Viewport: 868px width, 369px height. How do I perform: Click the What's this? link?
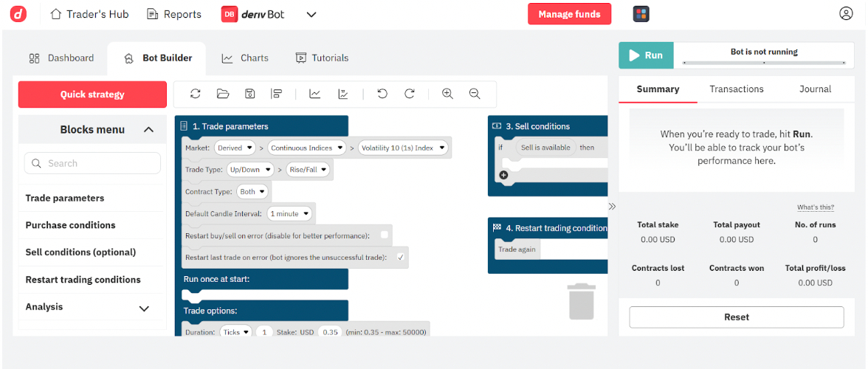[816, 207]
